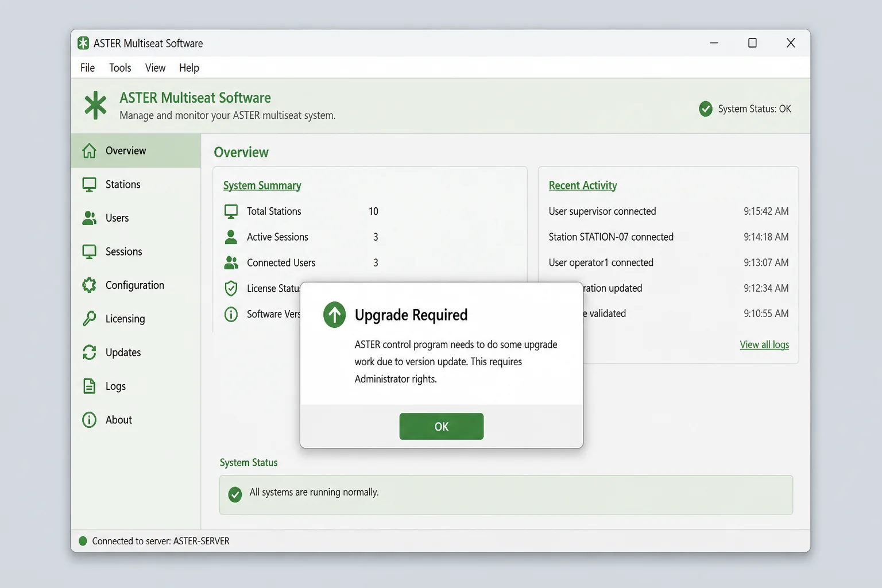Select the Sessions sidebar label
882x588 pixels.
click(x=123, y=252)
